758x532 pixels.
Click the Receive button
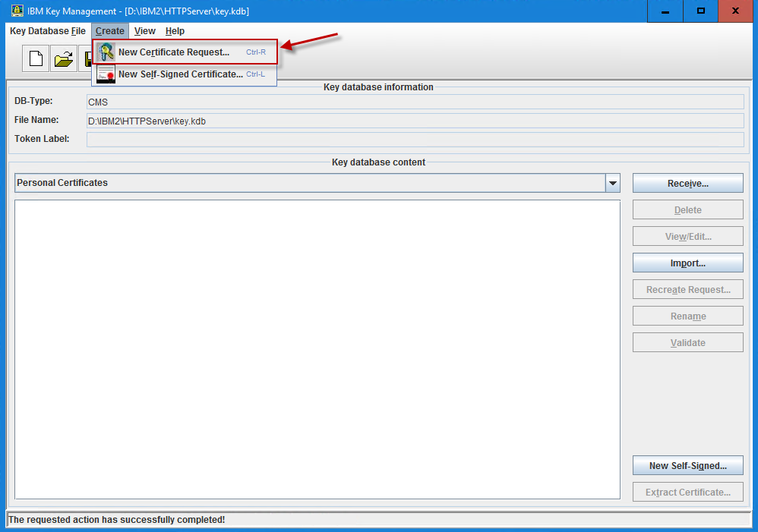tap(687, 183)
